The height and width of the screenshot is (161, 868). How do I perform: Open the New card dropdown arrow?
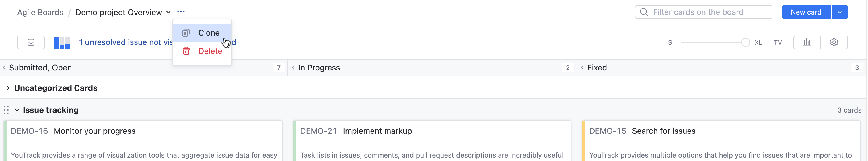click(840, 13)
